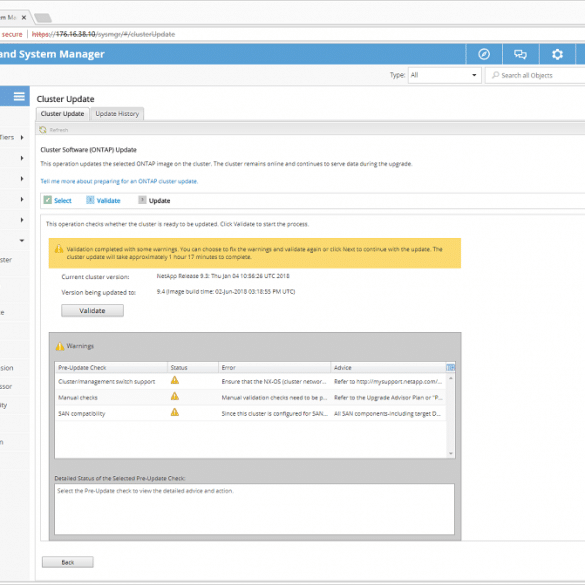Switch to the Cluster Update tab
Screen dimensions: 585x585
pyautogui.click(x=62, y=114)
